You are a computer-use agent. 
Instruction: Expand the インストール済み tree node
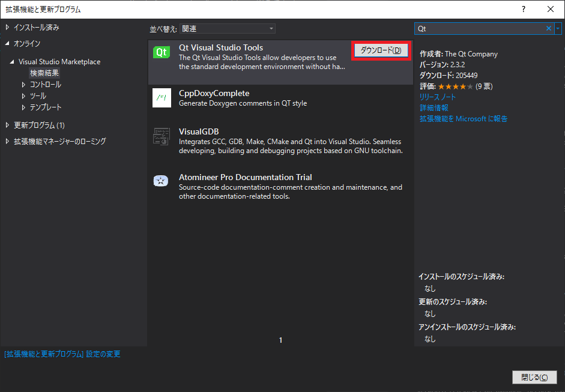7,28
